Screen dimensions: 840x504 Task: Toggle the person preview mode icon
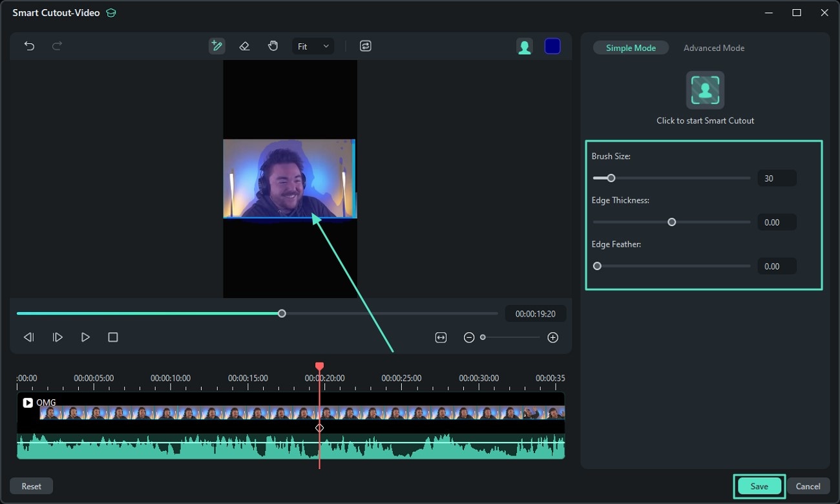(525, 47)
